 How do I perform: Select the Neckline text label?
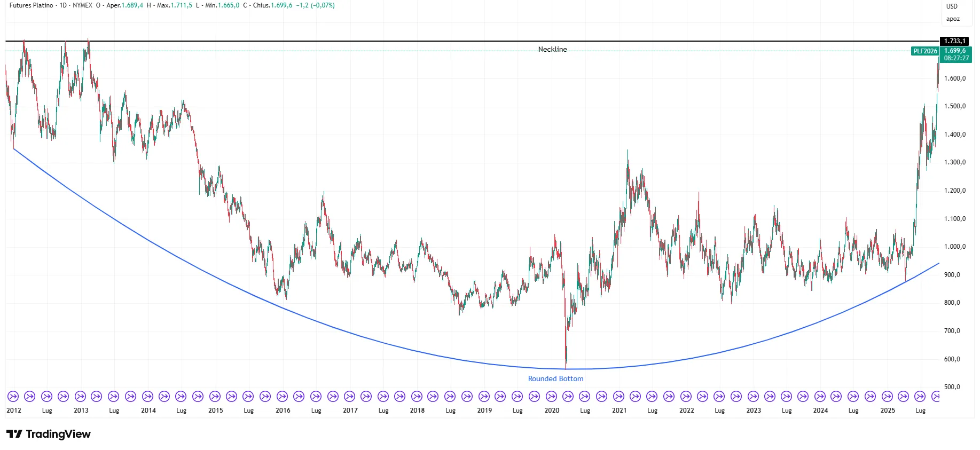(553, 49)
